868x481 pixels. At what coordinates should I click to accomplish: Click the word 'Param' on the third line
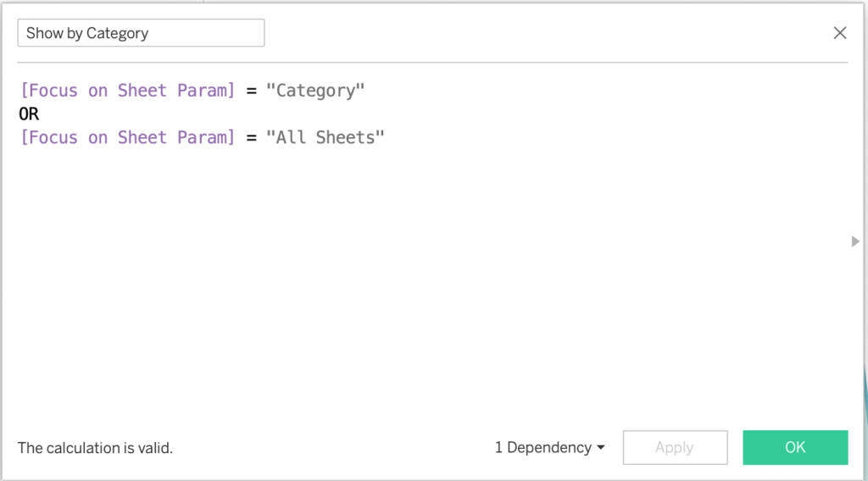click(x=203, y=137)
